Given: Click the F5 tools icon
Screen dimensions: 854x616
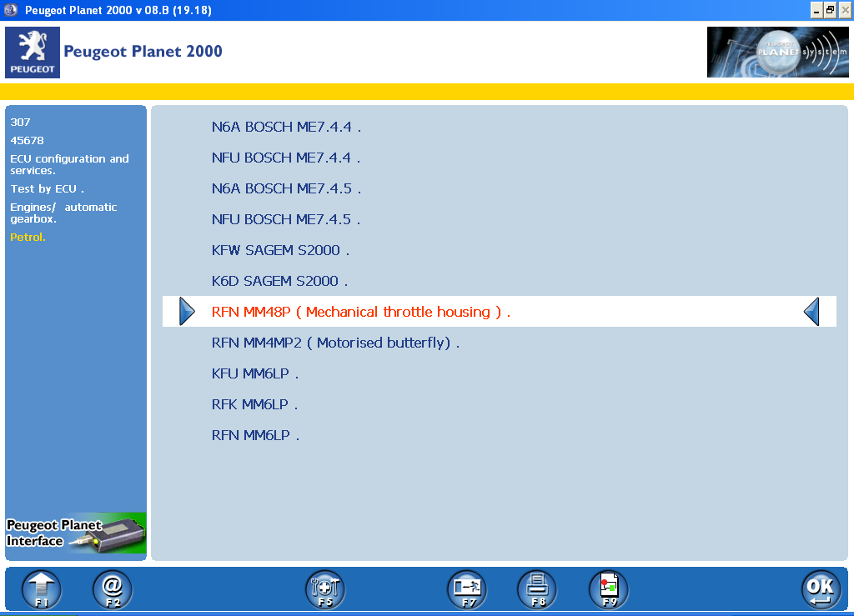Looking at the screenshot, I should click(325, 589).
